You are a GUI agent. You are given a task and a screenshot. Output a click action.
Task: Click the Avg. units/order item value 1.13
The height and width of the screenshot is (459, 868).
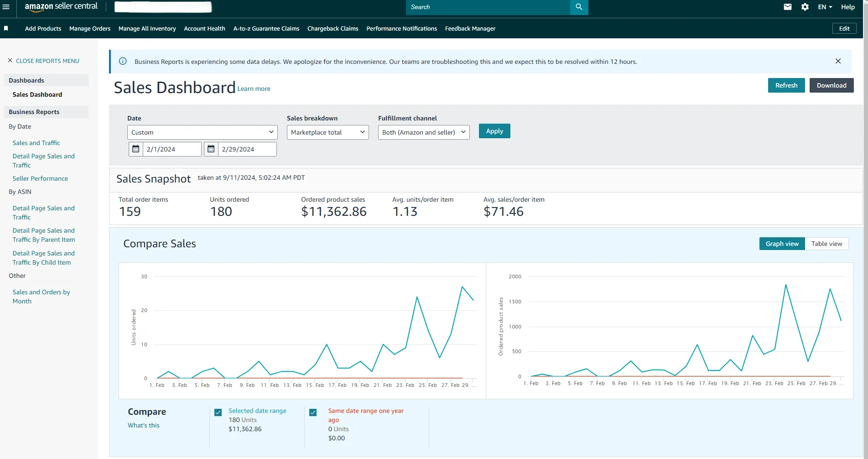(x=405, y=211)
